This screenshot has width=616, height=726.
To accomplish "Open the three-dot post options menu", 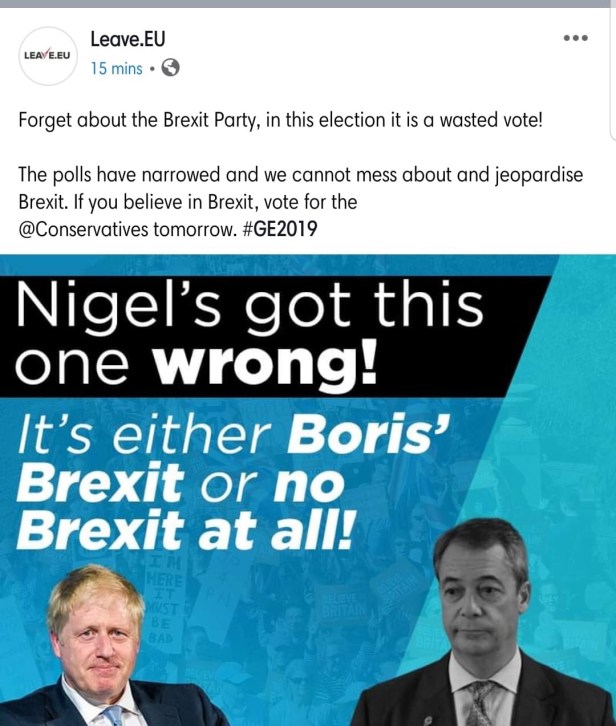I will point(575,39).
